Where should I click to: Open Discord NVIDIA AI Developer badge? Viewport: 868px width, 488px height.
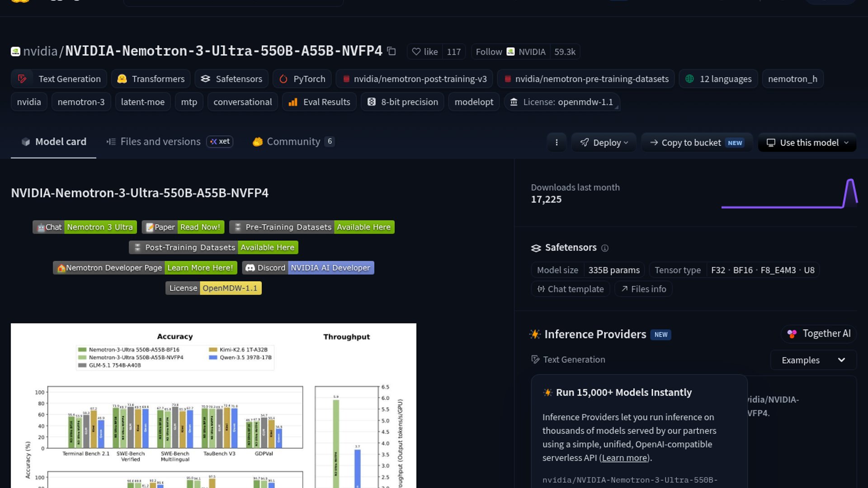[308, 268]
